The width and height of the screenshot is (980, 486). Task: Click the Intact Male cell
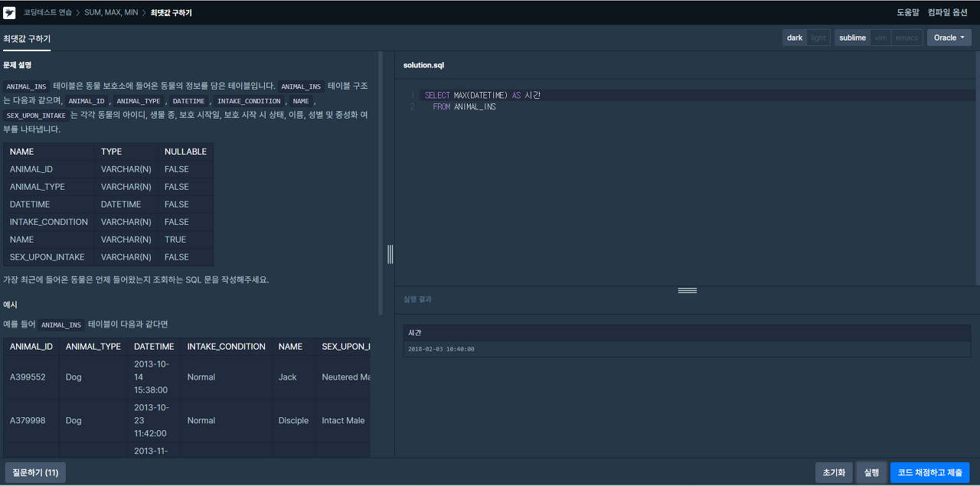(x=343, y=421)
